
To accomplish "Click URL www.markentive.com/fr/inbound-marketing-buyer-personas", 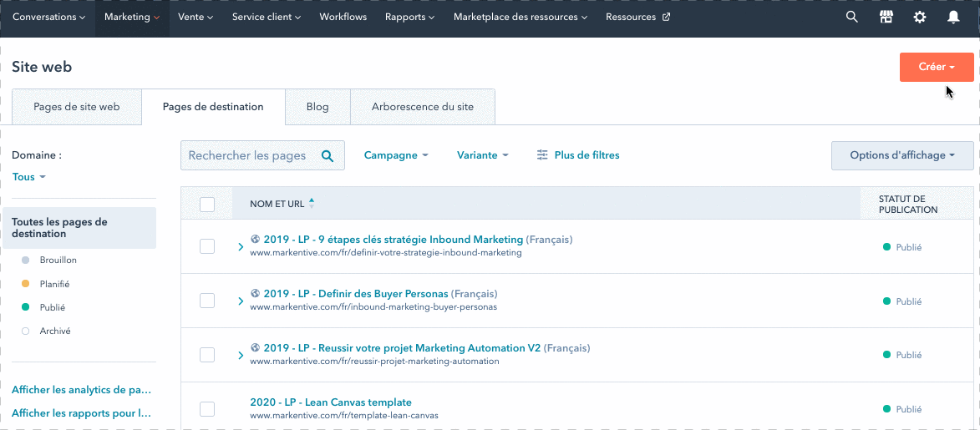I will [x=373, y=307].
